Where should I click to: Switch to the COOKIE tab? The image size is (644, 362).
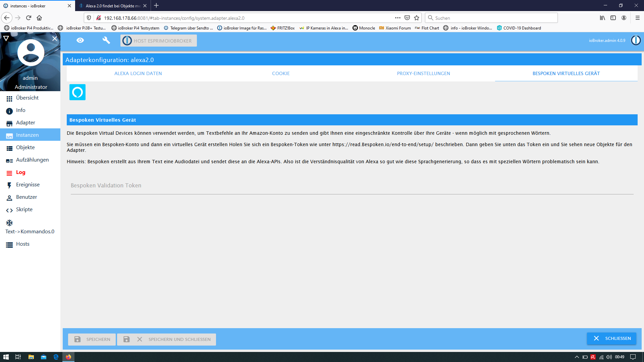(281, 73)
